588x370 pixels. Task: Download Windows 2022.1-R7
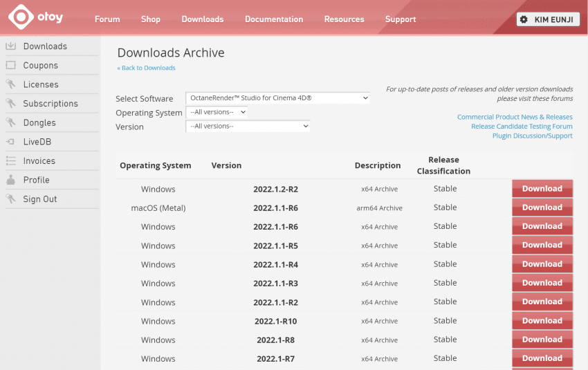click(x=542, y=358)
